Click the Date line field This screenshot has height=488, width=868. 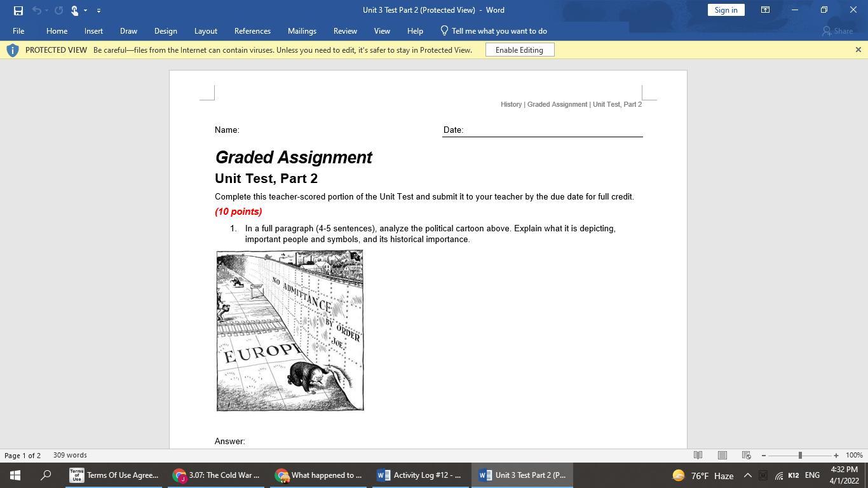point(543,130)
